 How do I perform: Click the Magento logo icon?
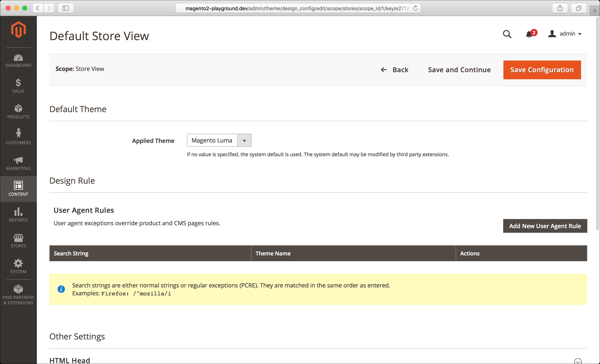[18, 30]
